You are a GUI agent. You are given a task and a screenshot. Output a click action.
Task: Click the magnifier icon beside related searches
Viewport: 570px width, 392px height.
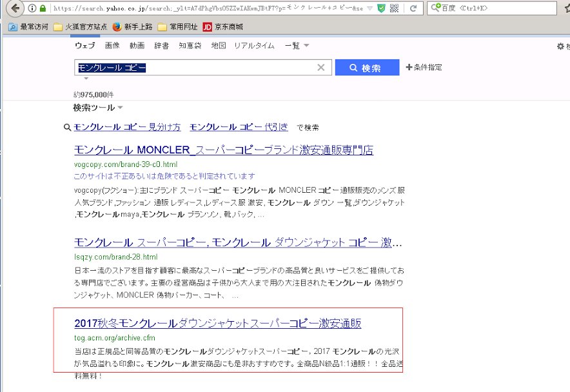[x=67, y=127]
